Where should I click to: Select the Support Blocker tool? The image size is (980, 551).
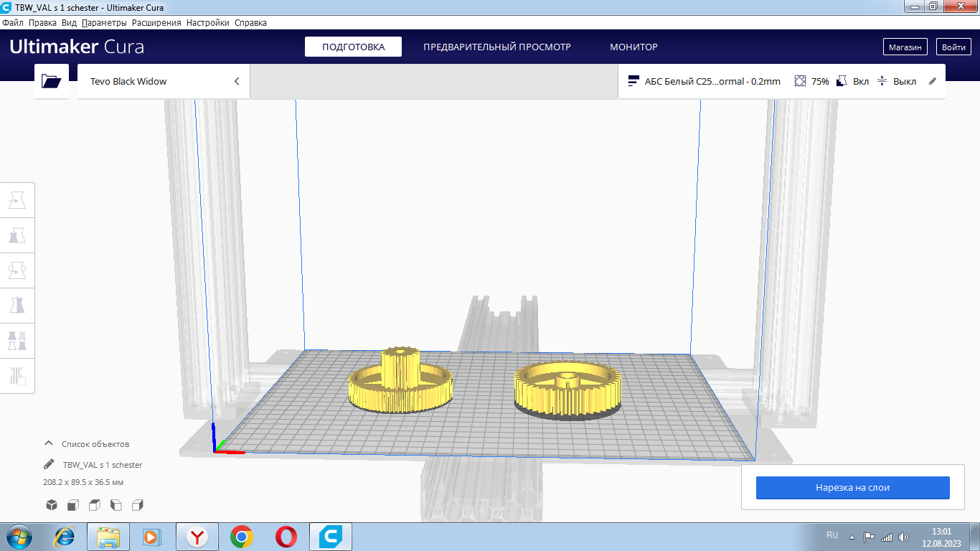click(x=17, y=376)
